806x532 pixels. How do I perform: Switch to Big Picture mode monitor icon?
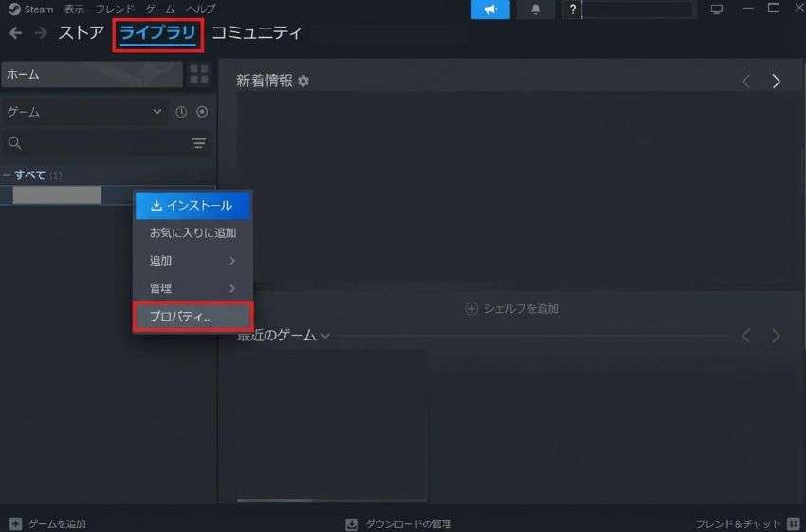pos(717,9)
